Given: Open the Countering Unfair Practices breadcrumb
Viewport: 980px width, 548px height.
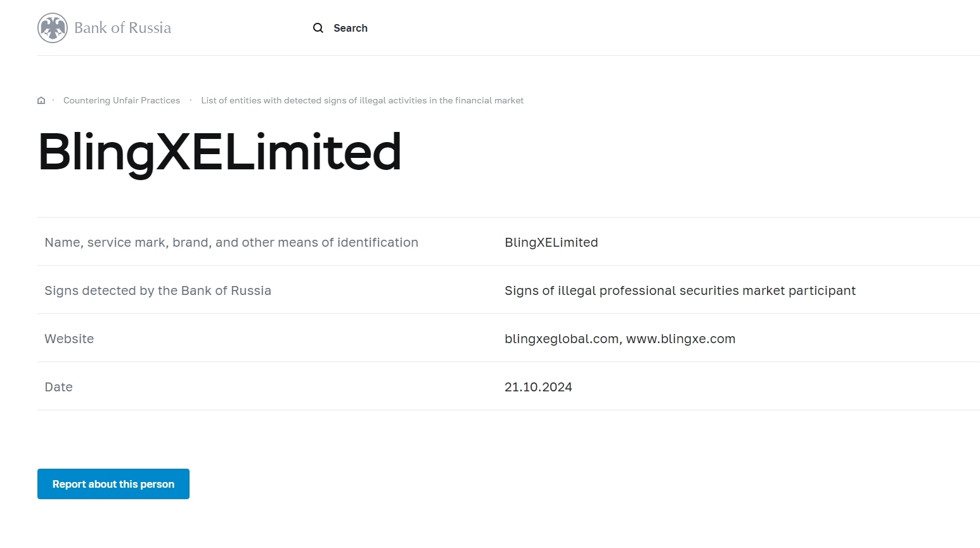Looking at the screenshot, I should (122, 100).
